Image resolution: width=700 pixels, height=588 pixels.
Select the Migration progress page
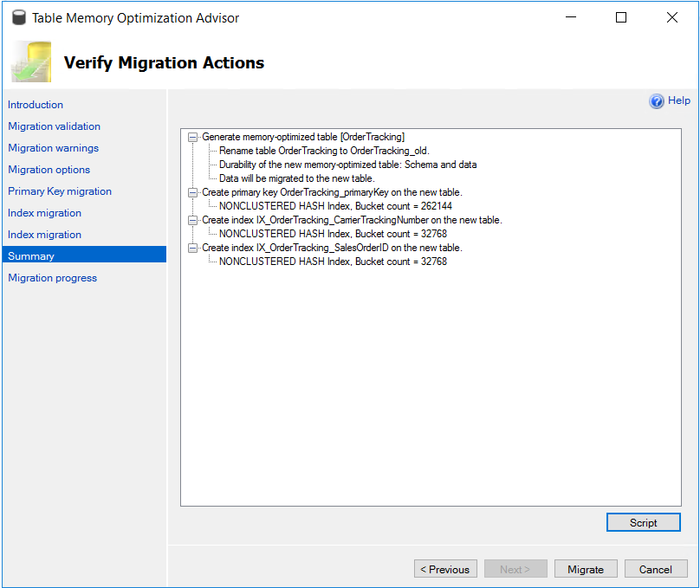(x=52, y=278)
